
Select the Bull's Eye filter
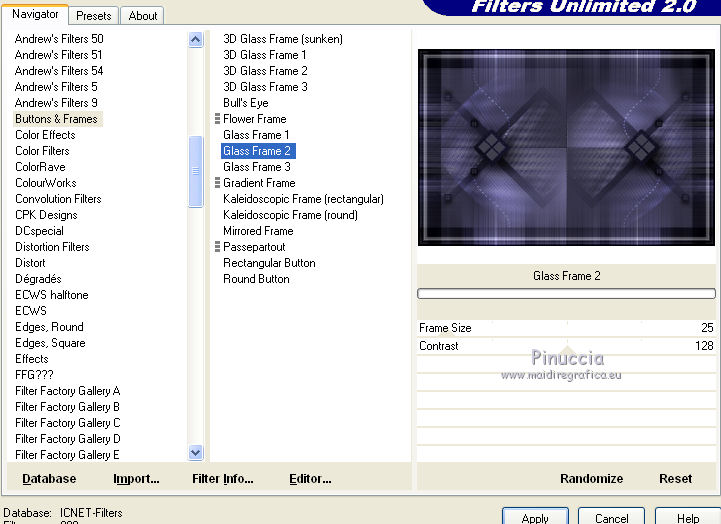tap(246, 103)
